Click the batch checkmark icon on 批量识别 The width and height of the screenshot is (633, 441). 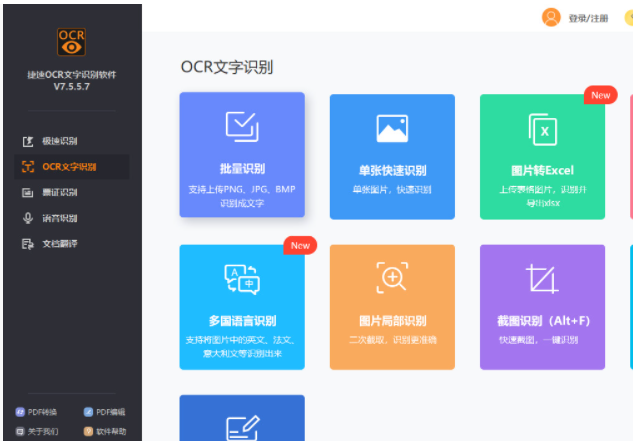242,127
